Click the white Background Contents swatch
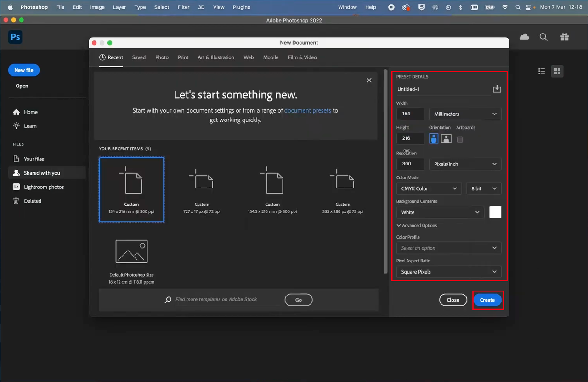This screenshot has width=588, height=382. (495, 212)
